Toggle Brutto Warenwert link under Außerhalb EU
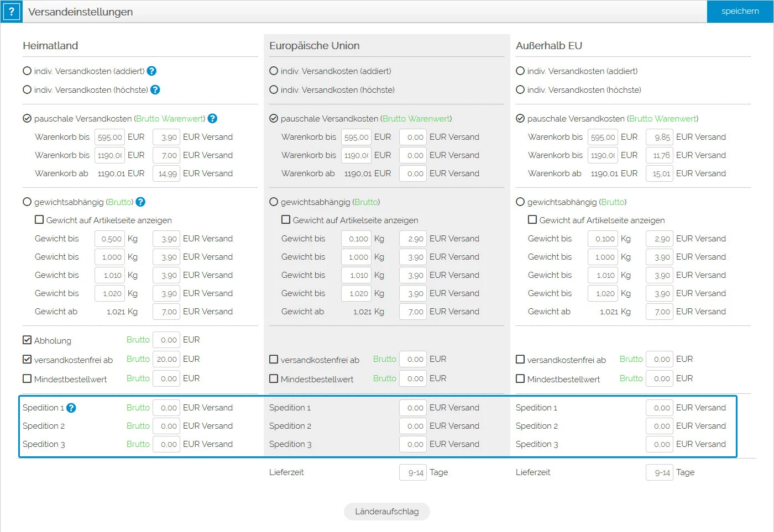This screenshot has height=532, width=774. [x=662, y=119]
